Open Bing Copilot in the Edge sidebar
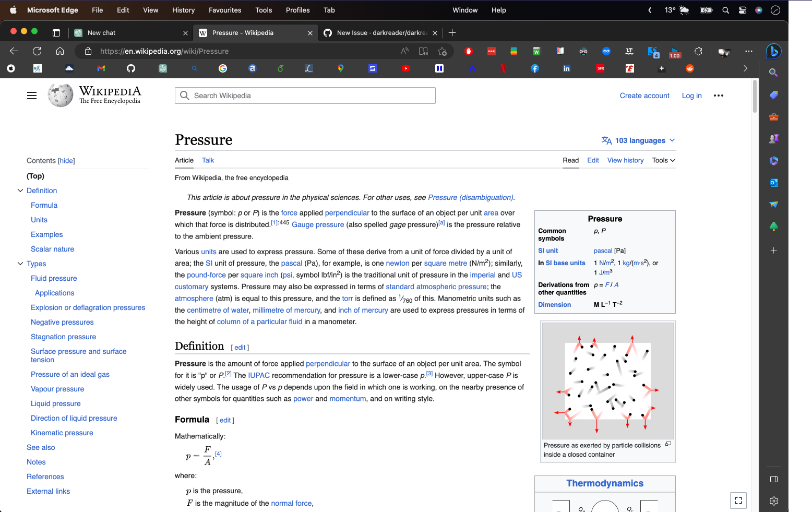 [x=774, y=51]
